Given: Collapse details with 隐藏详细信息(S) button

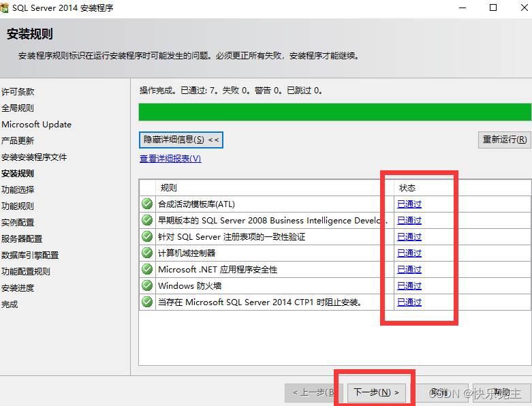Looking at the screenshot, I should pos(181,140).
